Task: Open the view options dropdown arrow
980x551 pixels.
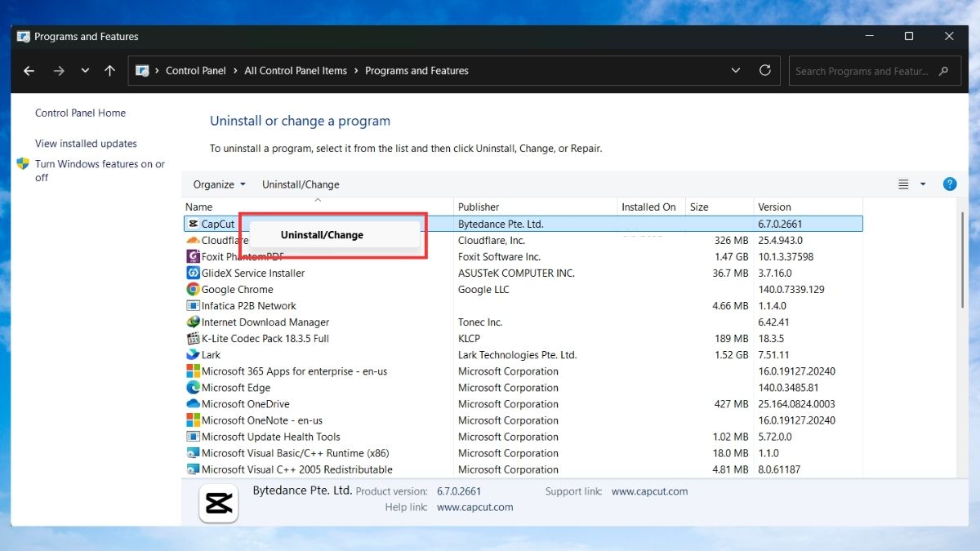Action: click(x=923, y=184)
